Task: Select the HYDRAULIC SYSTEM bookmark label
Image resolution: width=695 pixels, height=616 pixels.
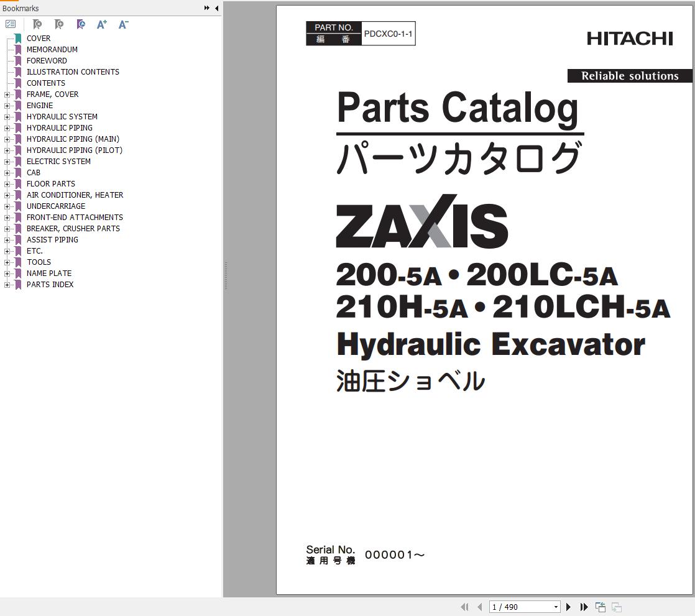Action: [x=62, y=117]
